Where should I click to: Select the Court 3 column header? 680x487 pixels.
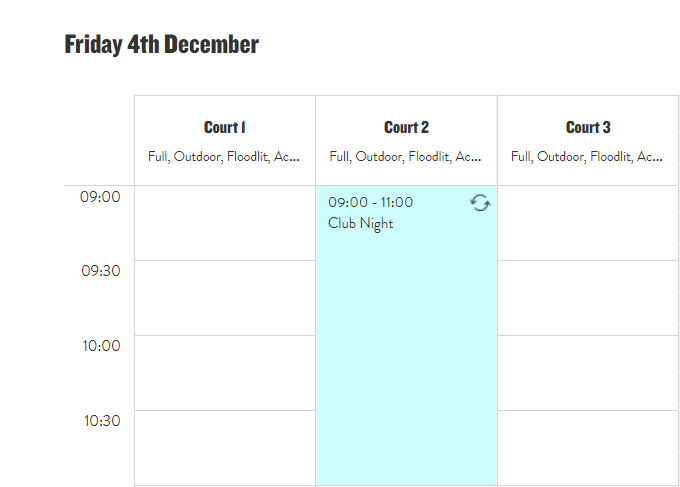pyautogui.click(x=588, y=128)
